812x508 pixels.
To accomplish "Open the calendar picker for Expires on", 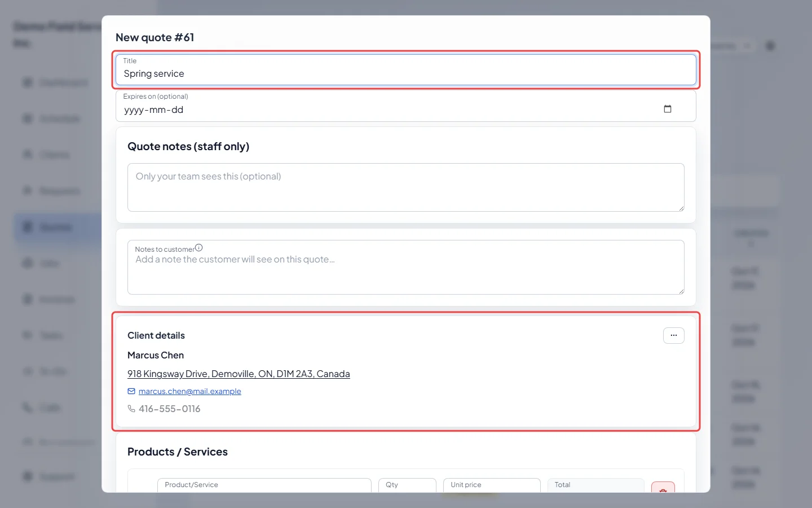I will coord(668,109).
